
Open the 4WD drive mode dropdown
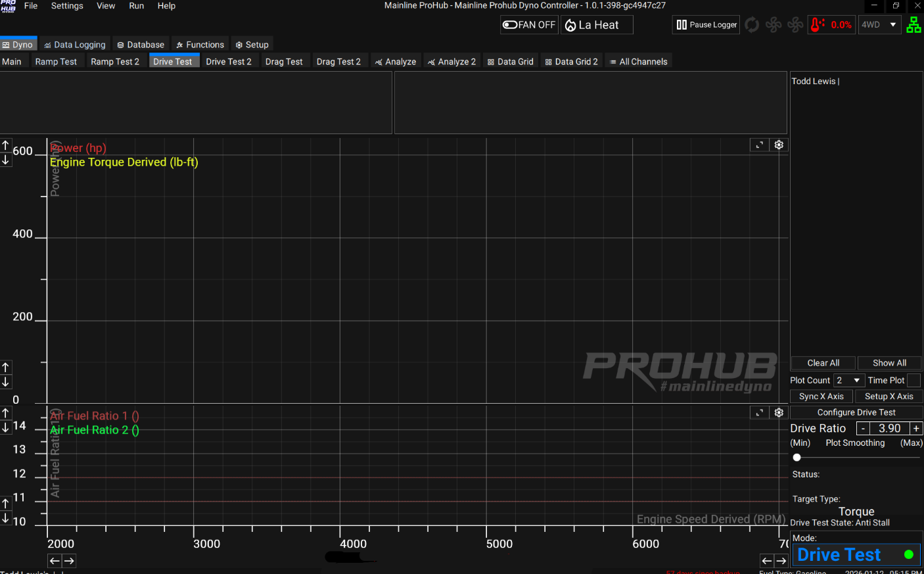[x=879, y=25]
